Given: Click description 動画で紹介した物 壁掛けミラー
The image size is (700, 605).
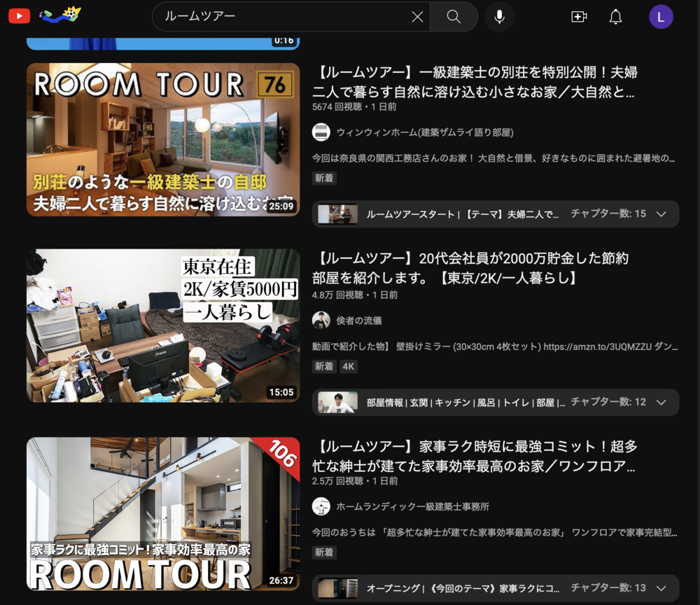Looking at the screenshot, I should [x=495, y=347].
